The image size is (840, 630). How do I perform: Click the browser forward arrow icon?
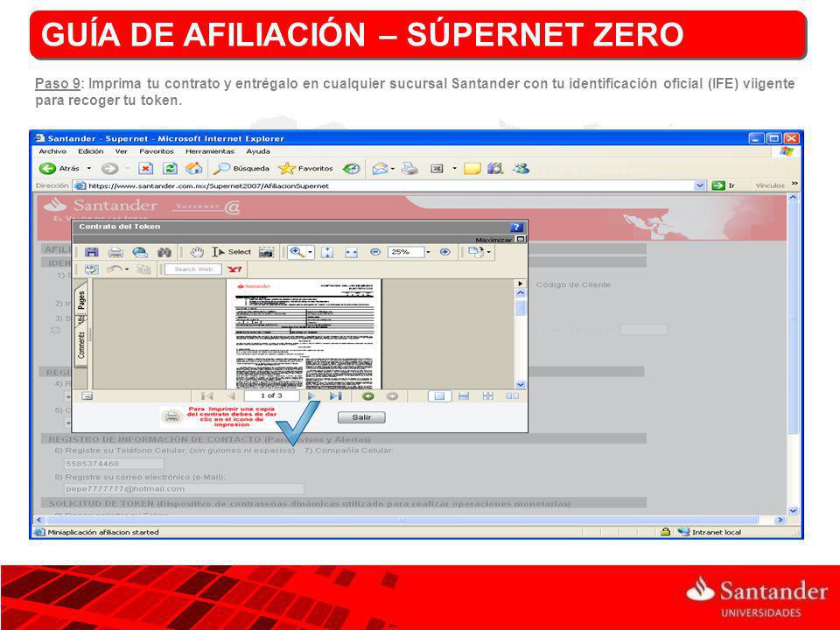tap(109, 169)
